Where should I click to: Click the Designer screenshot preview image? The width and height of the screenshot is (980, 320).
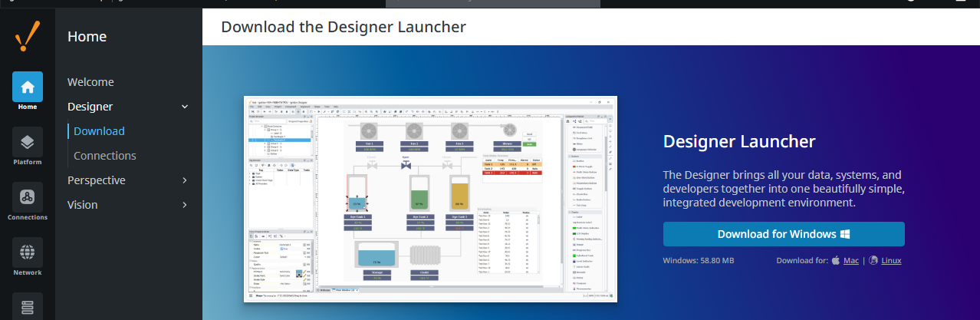430,200
